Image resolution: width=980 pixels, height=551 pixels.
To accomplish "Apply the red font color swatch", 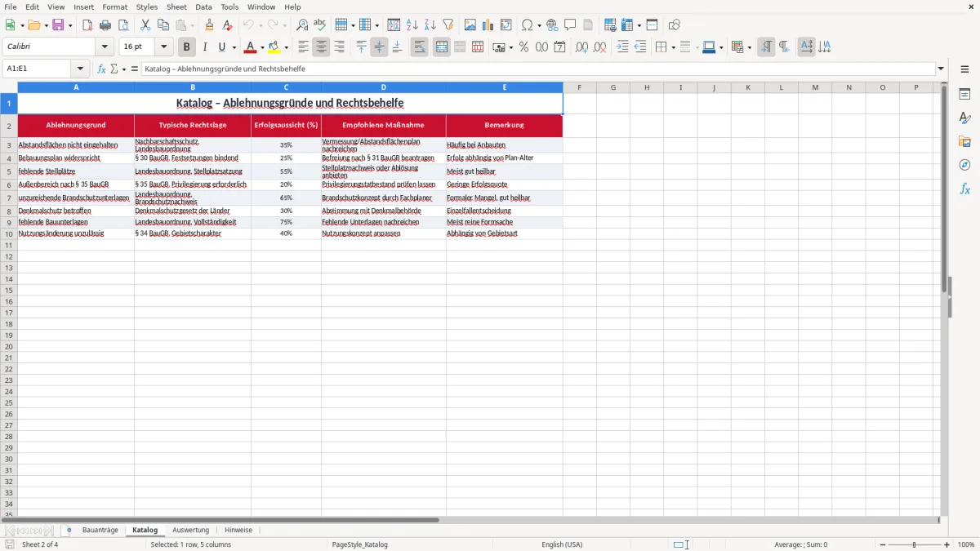I will (x=250, y=47).
